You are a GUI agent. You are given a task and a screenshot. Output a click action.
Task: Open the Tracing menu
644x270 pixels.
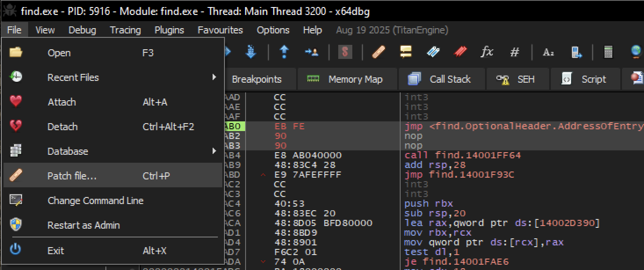pyautogui.click(x=125, y=30)
